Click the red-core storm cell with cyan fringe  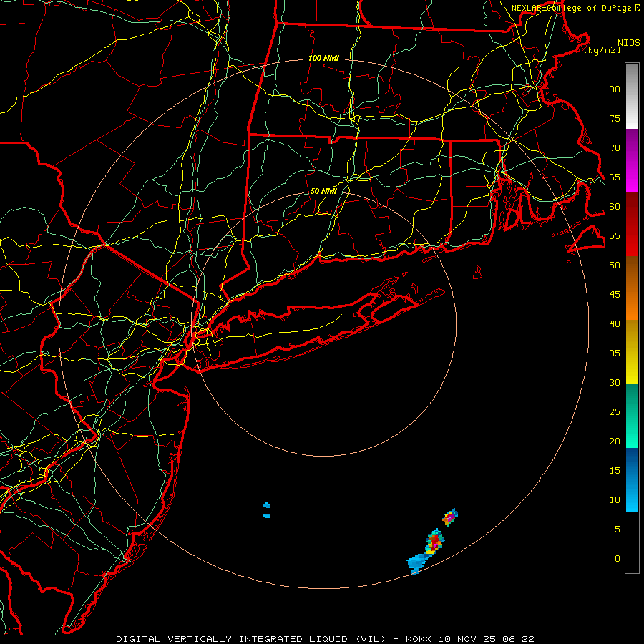(435, 542)
